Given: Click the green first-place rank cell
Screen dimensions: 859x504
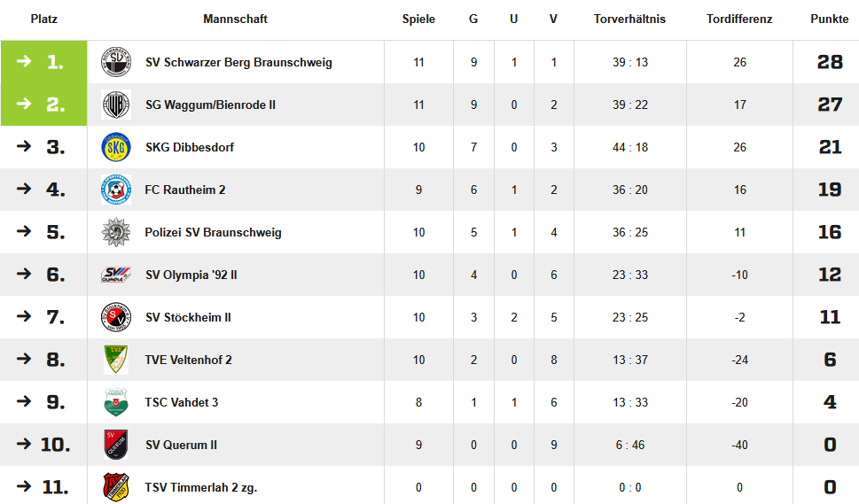Looking at the screenshot, I should (43, 62).
